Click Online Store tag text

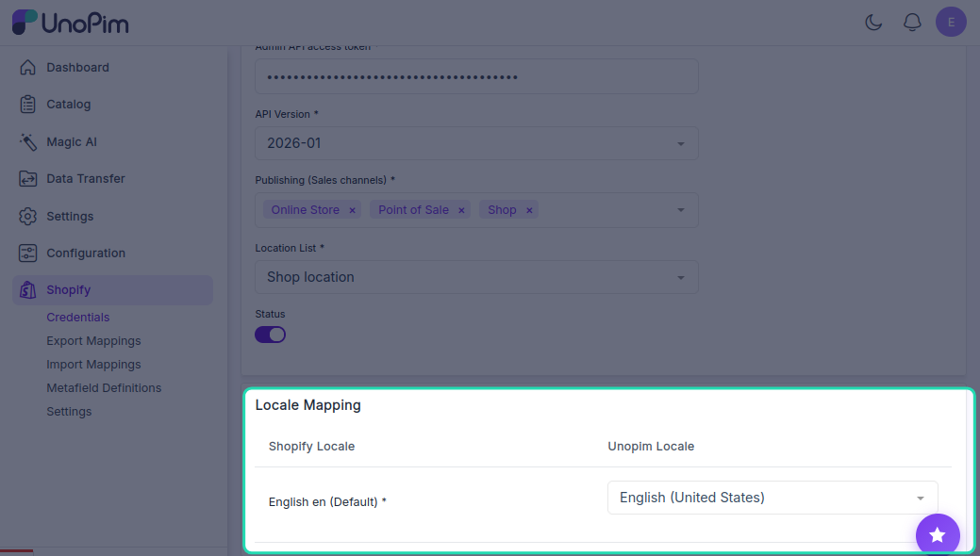pos(305,210)
